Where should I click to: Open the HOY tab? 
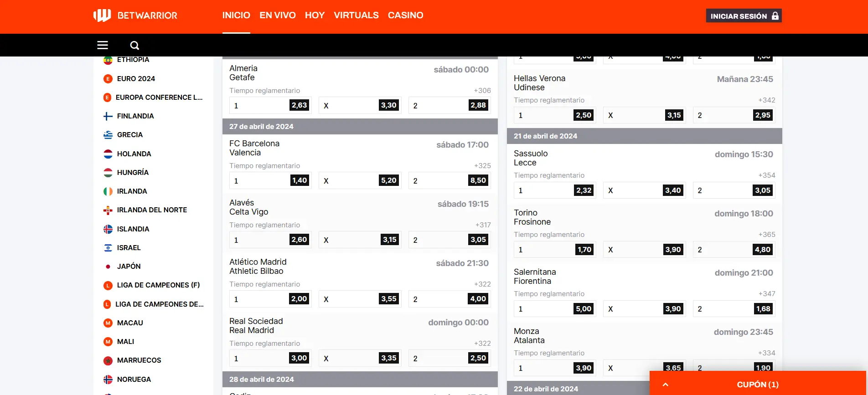[315, 15]
